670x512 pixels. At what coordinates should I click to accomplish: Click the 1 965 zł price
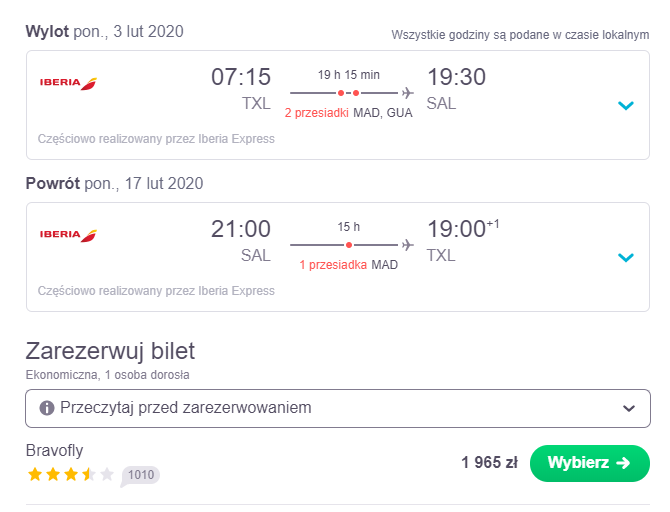tap(490, 463)
